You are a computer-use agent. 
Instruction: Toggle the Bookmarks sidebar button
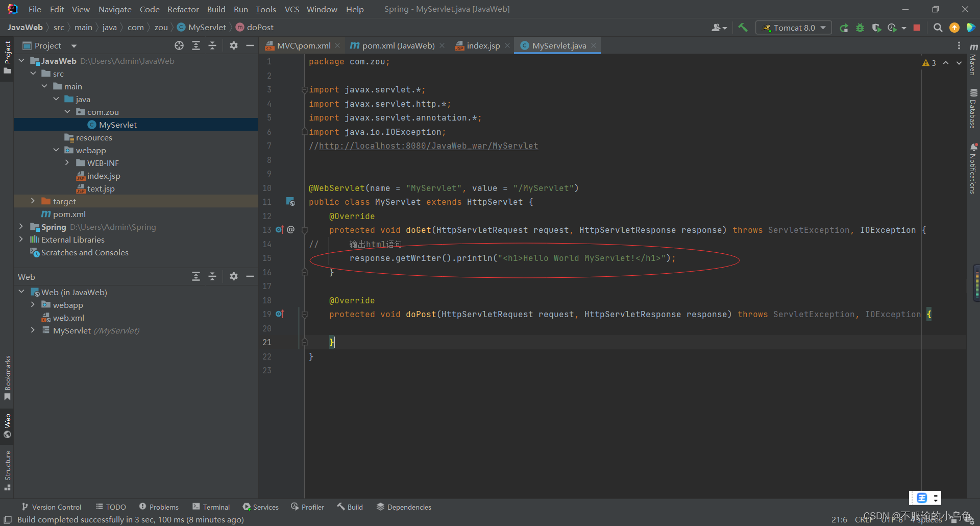pyautogui.click(x=7, y=378)
